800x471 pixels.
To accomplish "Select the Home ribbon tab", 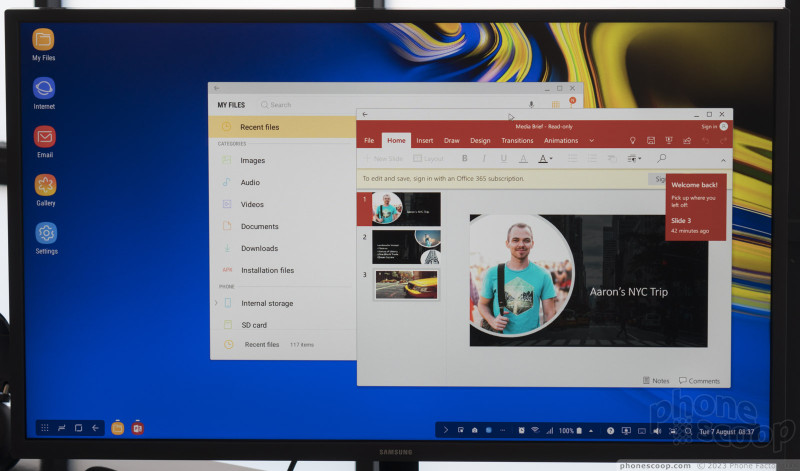I will pos(396,140).
